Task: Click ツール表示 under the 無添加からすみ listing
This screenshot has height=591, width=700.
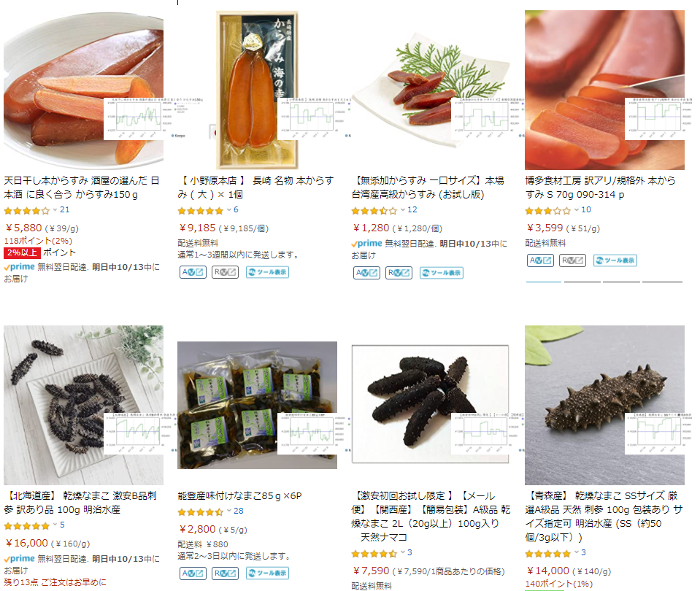Action: 442,273
